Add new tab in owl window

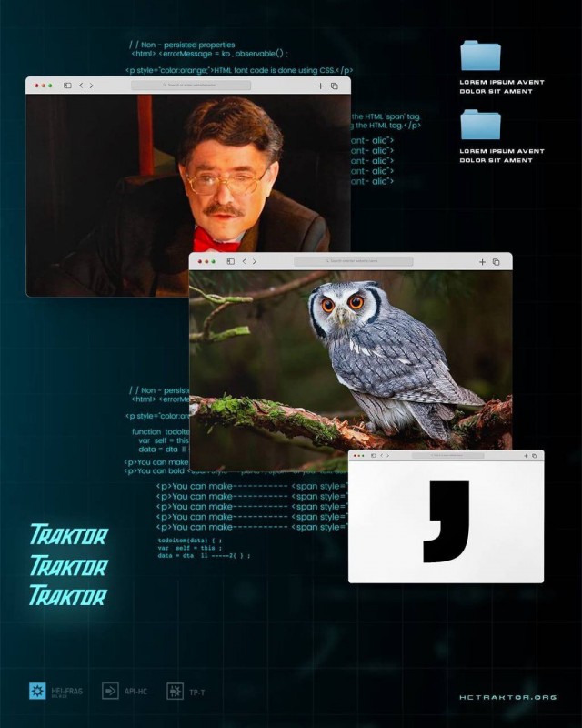[x=482, y=262]
